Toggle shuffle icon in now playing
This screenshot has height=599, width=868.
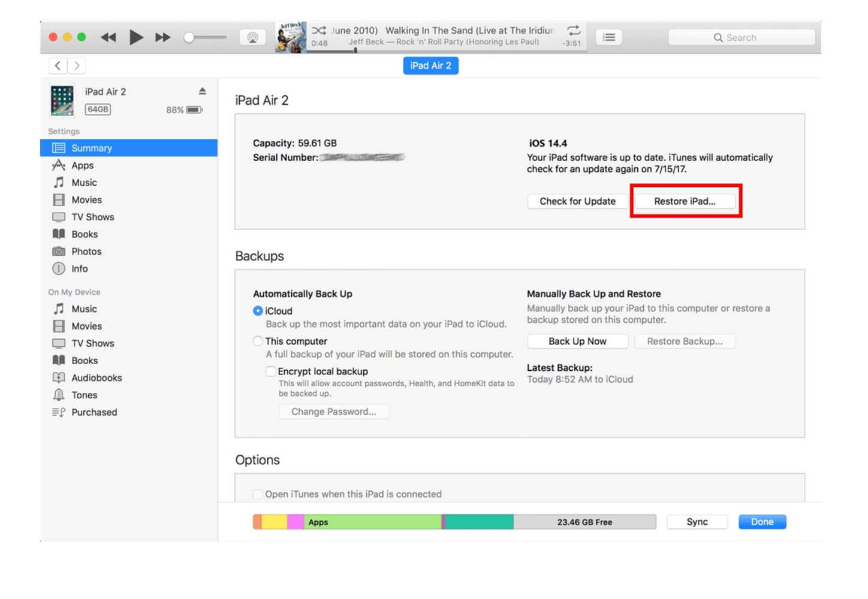point(319,30)
